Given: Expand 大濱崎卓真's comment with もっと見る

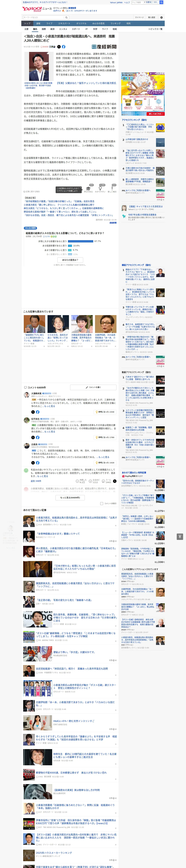Looking at the screenshot, I should tap(50, 406).
